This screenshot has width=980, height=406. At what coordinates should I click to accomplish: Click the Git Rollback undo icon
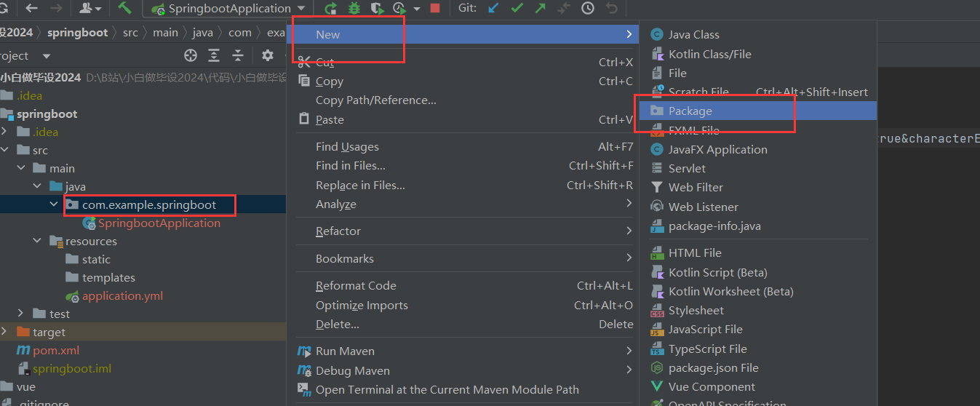pos(612,8)
